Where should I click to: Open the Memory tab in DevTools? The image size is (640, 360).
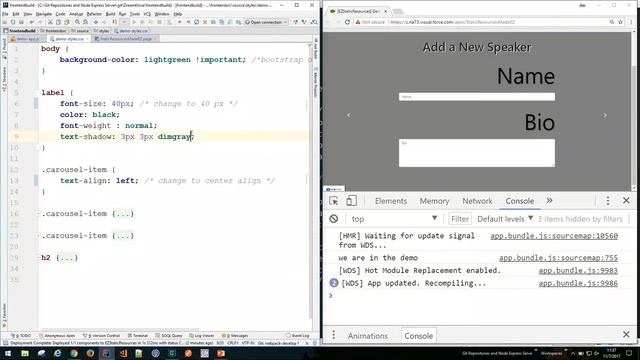434,201
